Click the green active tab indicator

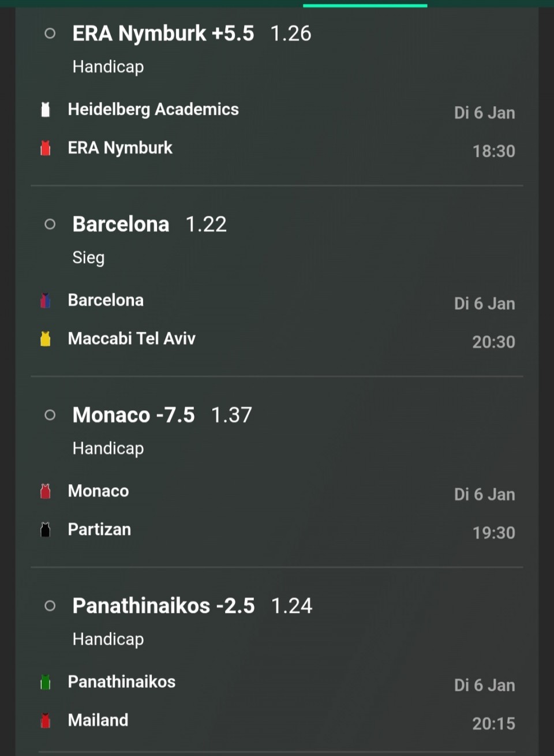365,6
